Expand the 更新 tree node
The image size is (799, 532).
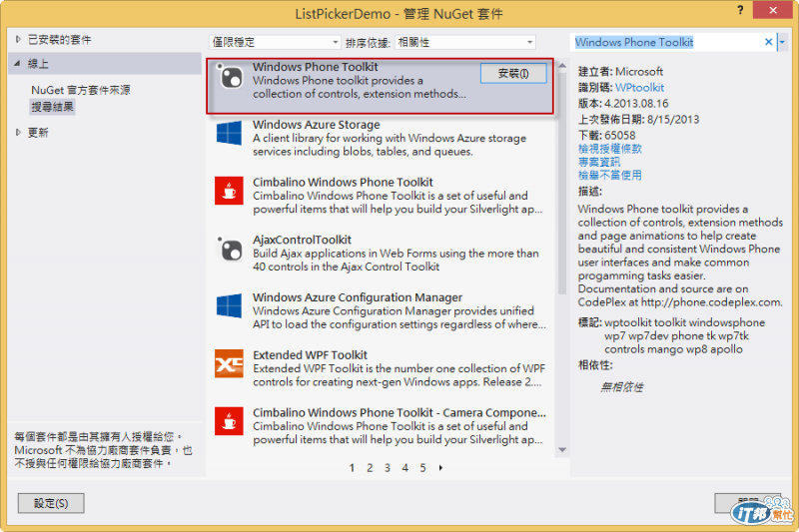(18, 133)
